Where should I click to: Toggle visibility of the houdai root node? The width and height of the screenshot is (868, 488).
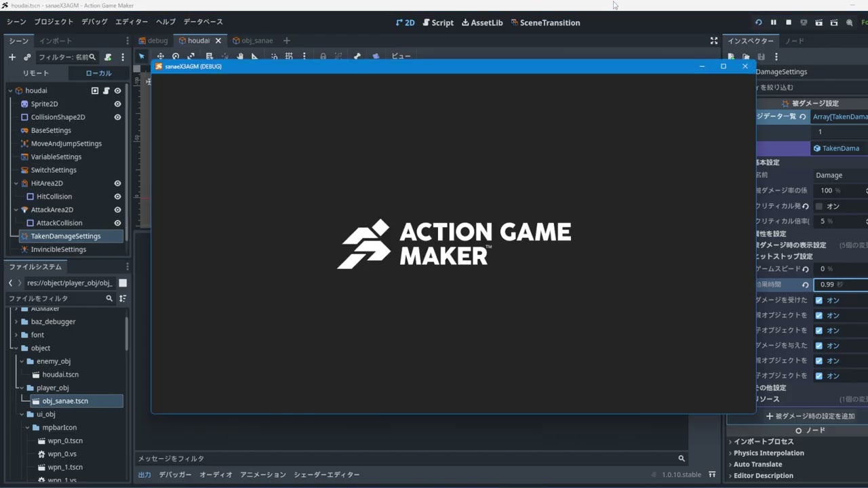click(x=117, y=91)
